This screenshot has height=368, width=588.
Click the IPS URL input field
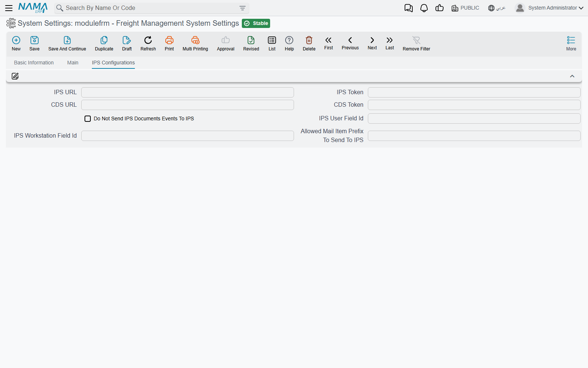[x=187, y=92]
